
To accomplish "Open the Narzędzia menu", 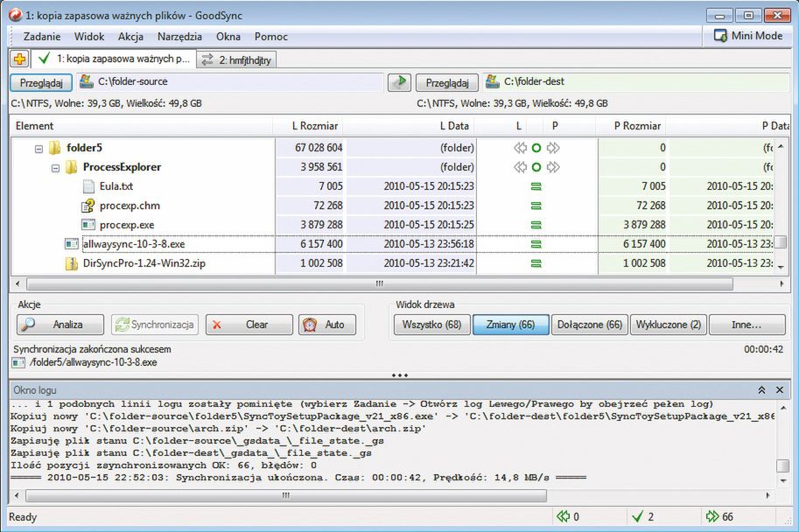I will 179,37.
